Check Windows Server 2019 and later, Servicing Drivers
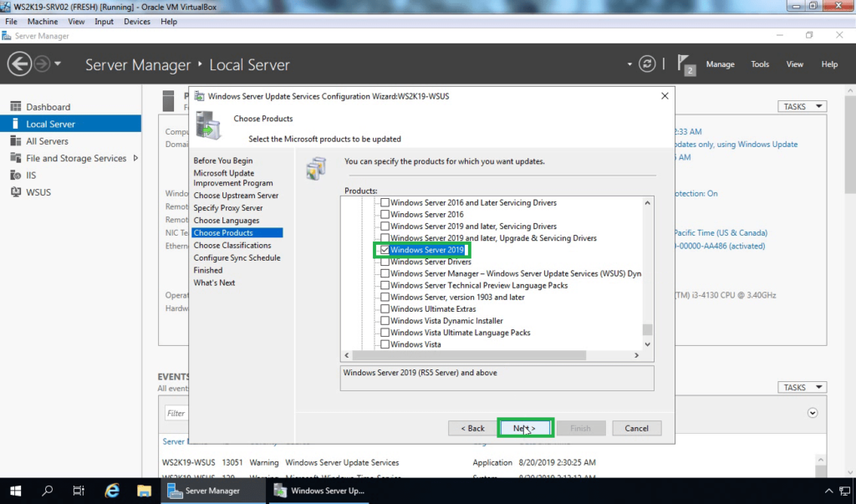This screenshot has height=504, width=856. click(385, 226)
